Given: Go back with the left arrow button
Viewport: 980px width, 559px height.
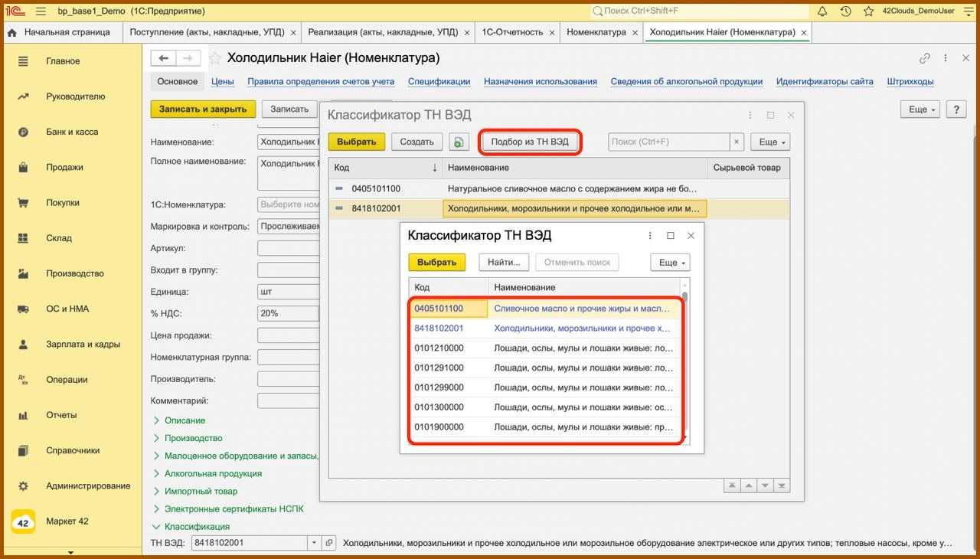Looking at the screenshot, I should pyautogui.click(x=163, y=58).
